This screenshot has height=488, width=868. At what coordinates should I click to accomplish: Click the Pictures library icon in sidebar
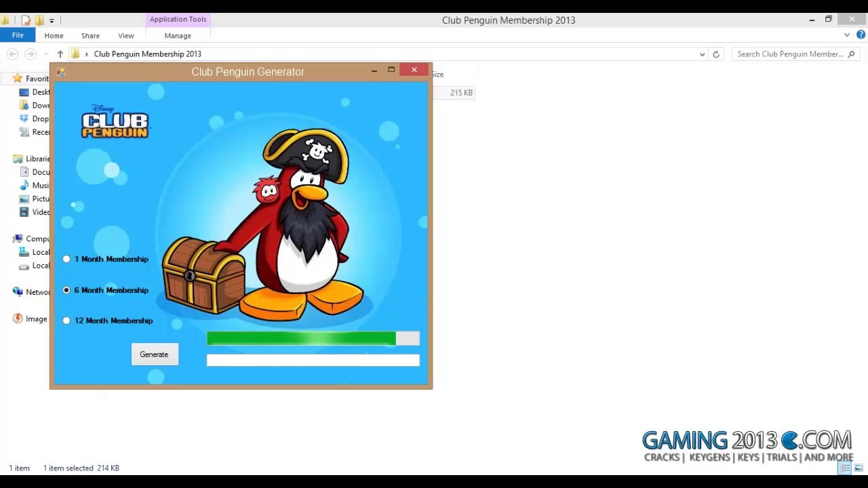24,199
